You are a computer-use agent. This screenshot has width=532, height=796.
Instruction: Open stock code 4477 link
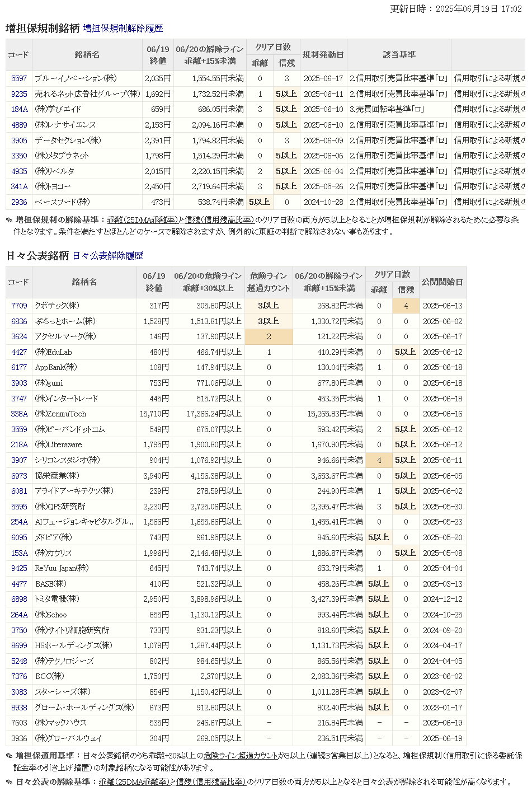point(19,584)
